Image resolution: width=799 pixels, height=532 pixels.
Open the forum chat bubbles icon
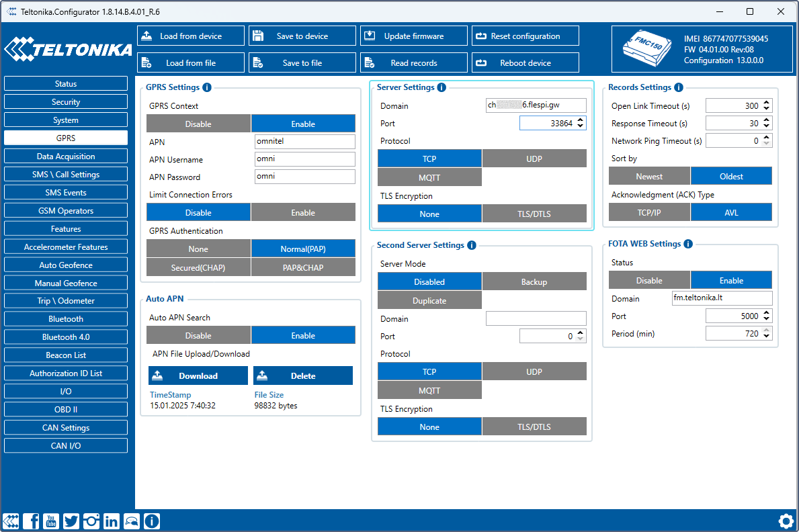(132, 521)
